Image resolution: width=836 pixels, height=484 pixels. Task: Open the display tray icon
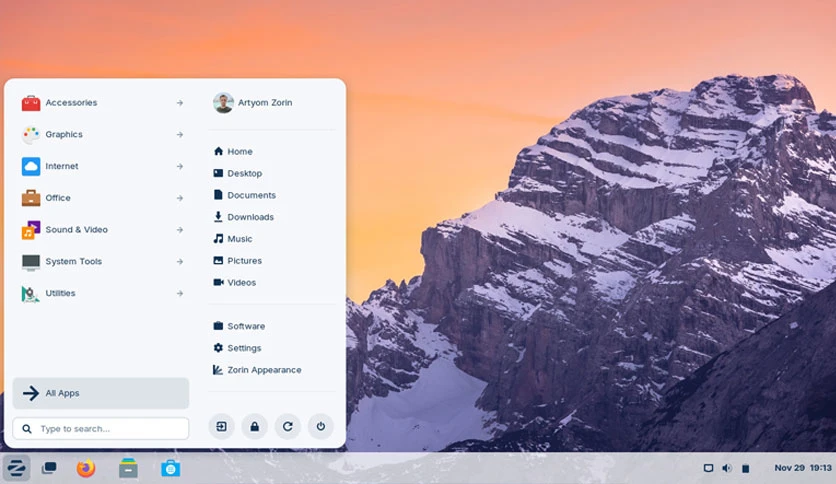click(708, 468)
